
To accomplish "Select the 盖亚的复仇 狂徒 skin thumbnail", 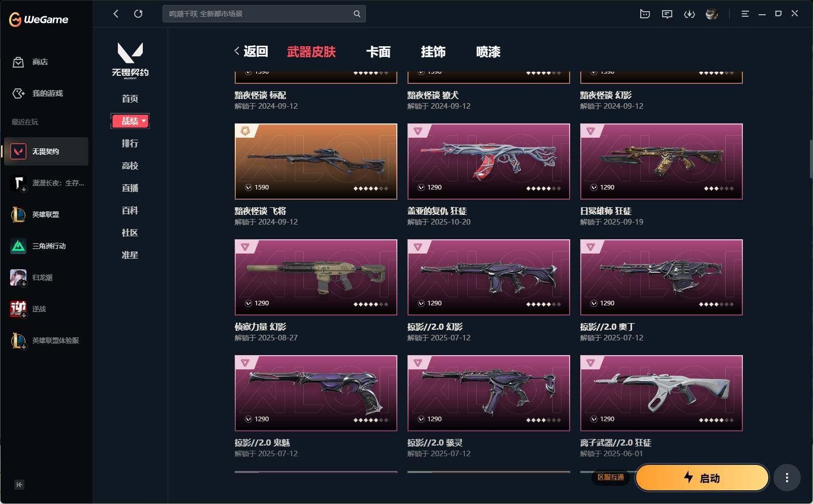I will tap(489, 162).
